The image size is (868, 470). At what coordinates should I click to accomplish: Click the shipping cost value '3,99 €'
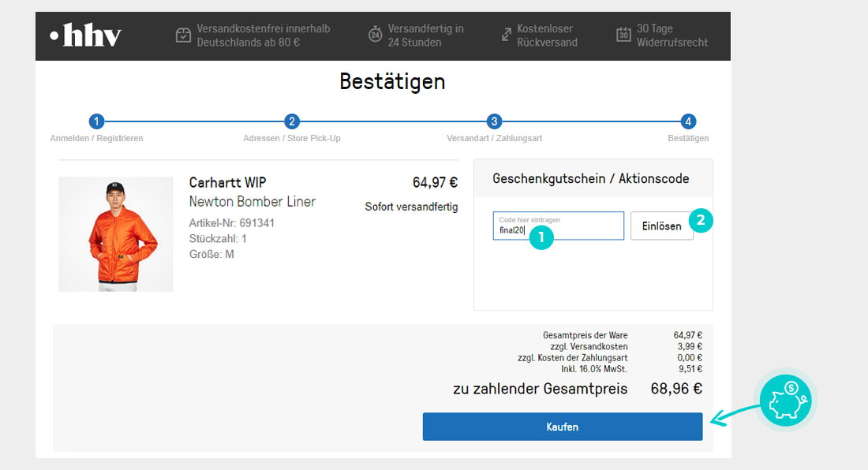pyautogui.click(x=690, y=347)
